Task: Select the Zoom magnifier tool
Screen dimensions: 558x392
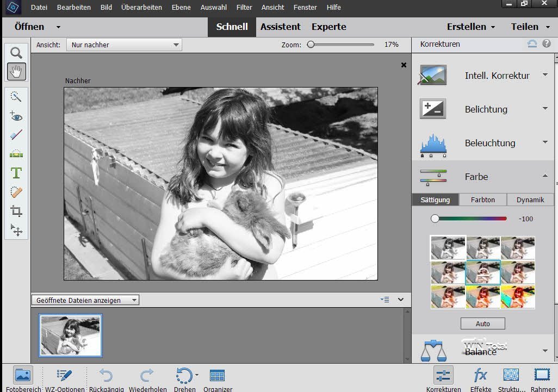Action: (x=16, y=53)
